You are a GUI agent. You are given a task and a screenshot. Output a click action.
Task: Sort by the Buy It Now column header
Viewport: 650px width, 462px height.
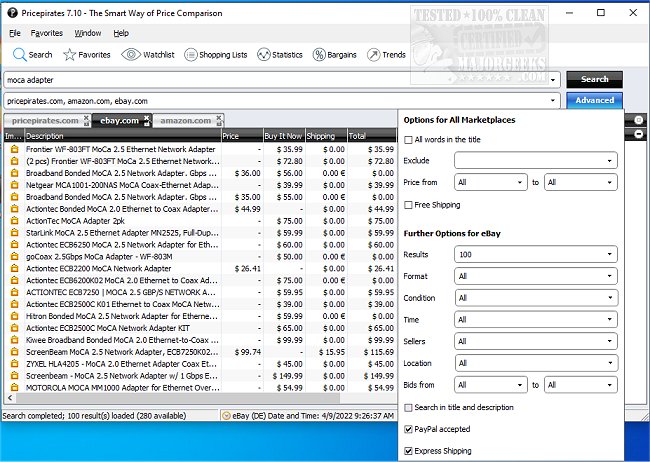(284, 136)
